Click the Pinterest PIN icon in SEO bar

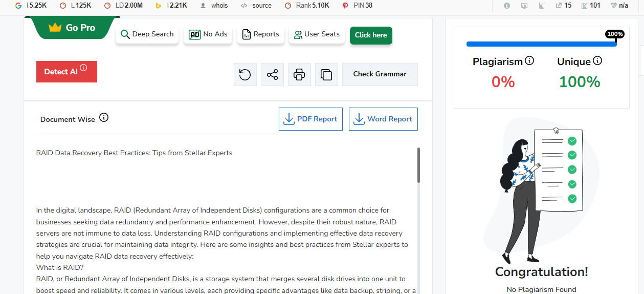346,6
